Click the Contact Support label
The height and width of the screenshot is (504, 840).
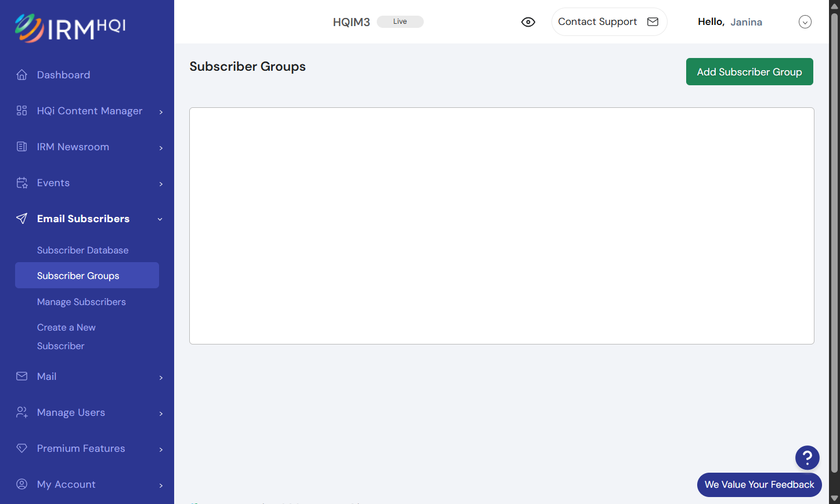pos(597,21)
